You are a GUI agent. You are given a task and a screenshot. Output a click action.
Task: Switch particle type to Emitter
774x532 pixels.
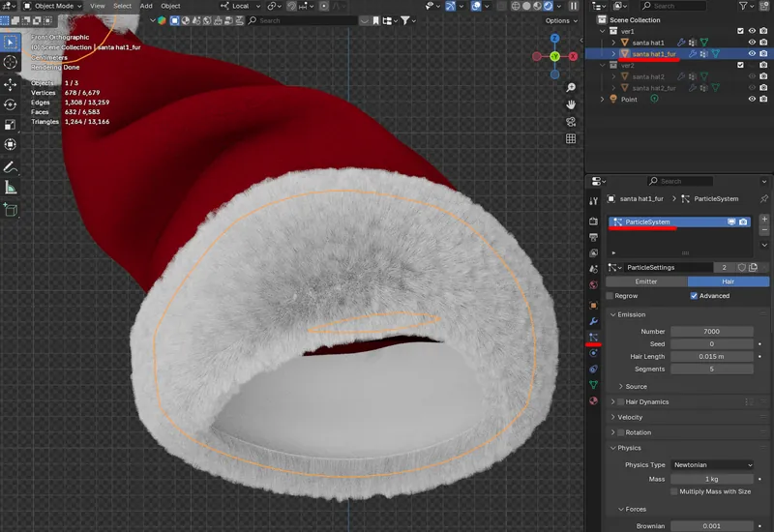coord(646,281)
